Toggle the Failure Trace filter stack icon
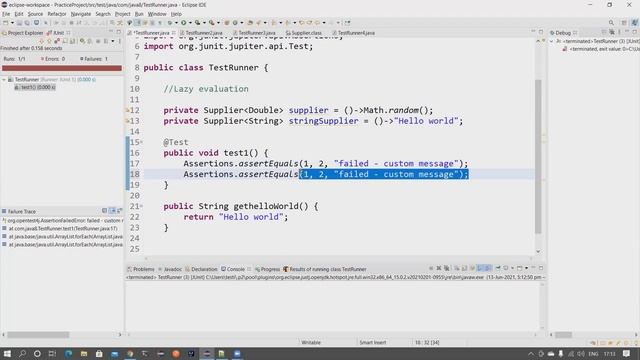 coord(112,211)
